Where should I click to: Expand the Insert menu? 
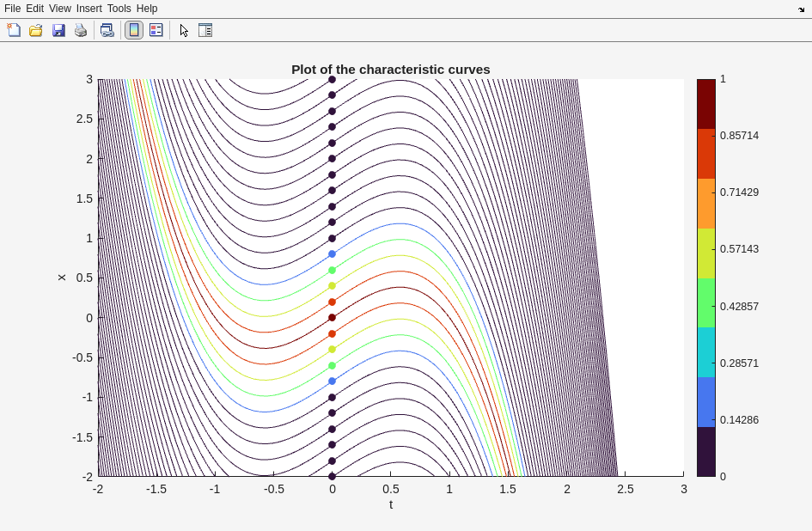click(89, 9)
